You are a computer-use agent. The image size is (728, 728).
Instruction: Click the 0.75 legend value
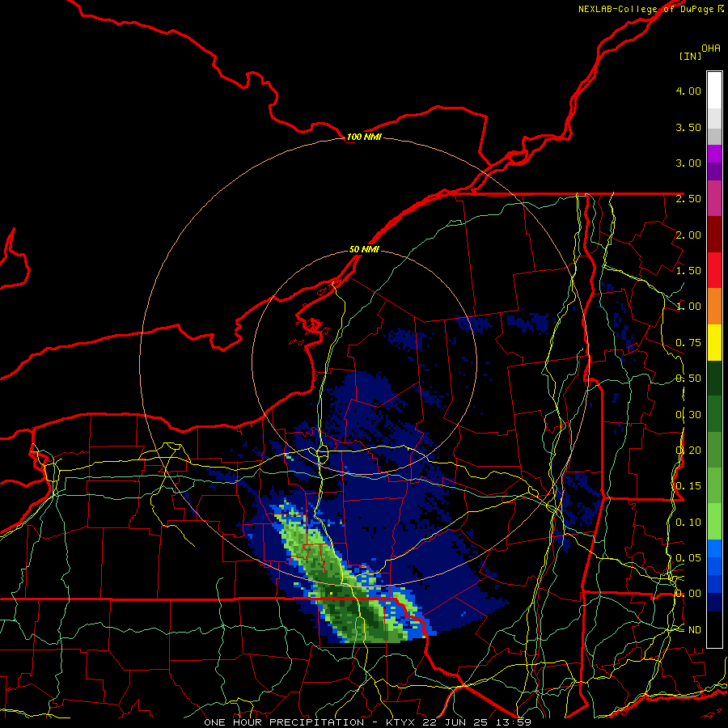coord(688,343)
